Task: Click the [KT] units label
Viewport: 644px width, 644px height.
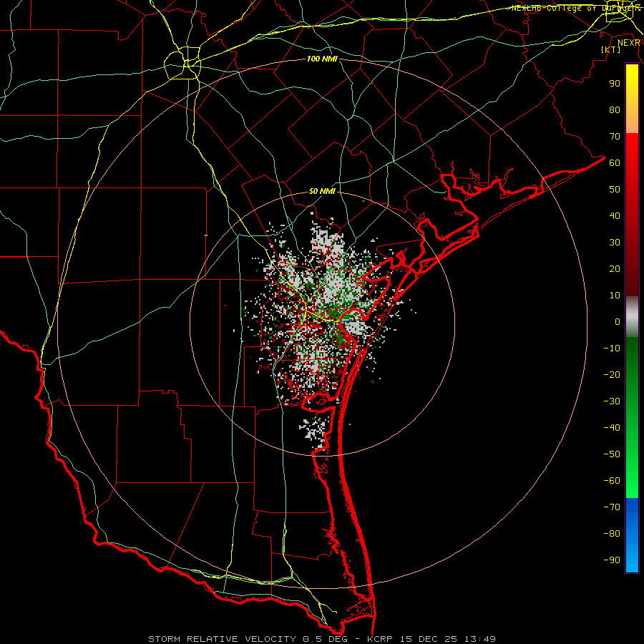Action: (x=611, y=49)
